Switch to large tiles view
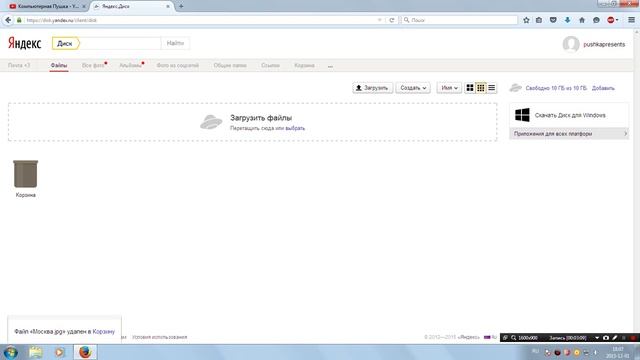 (x=470, y=88)
